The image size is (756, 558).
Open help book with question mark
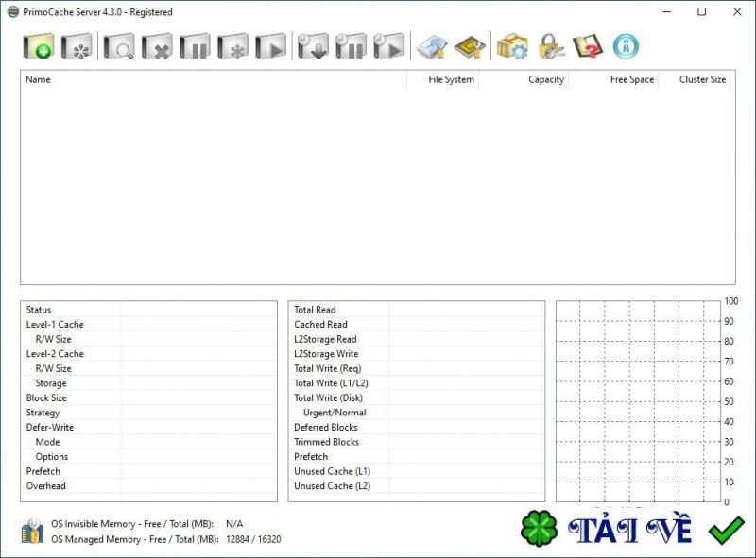[x=588, y=46]
